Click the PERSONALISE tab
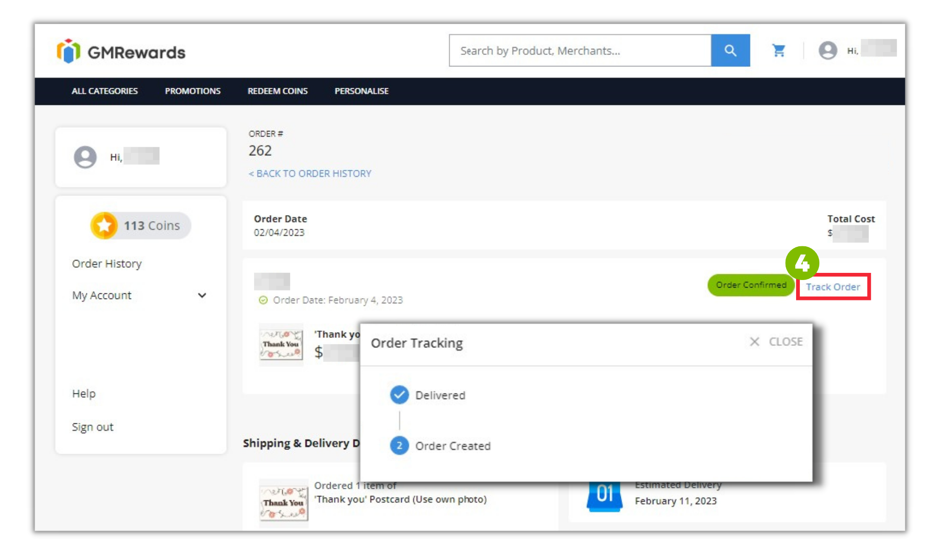 (361, 91)
